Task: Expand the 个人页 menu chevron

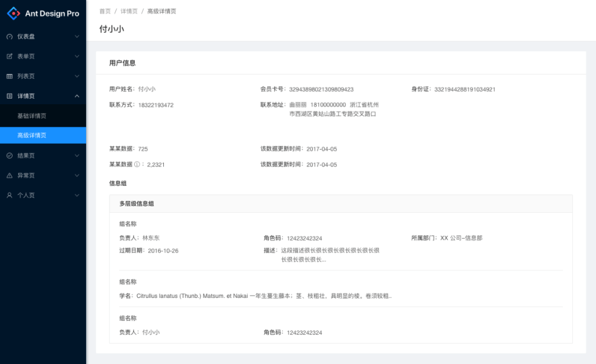Action: pos(77,195)
